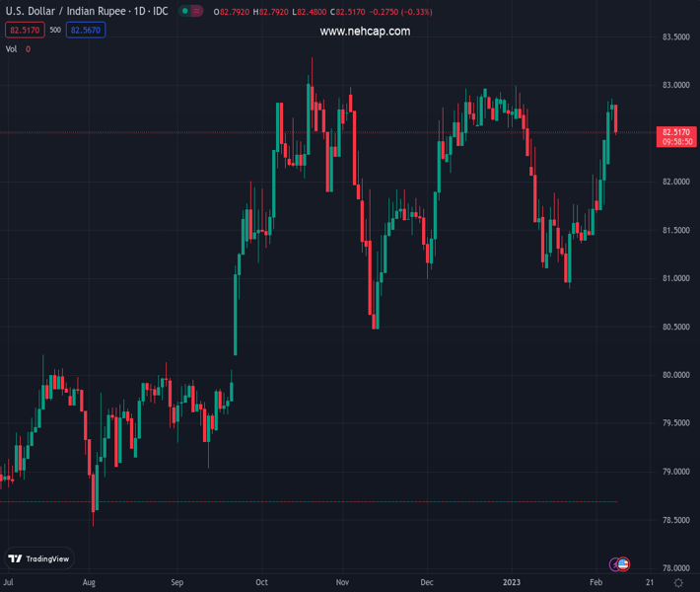
Task: Click the Oct label on the time axis
Action: click(x=261, y=583)
